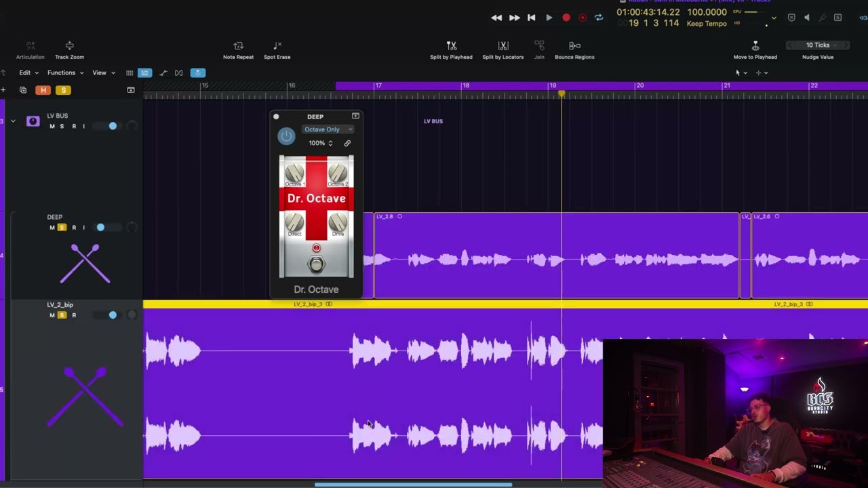The height and width of the screenshot is (488, 868).
Task: Click the grid edit view icon
Action: coord(130,73)
